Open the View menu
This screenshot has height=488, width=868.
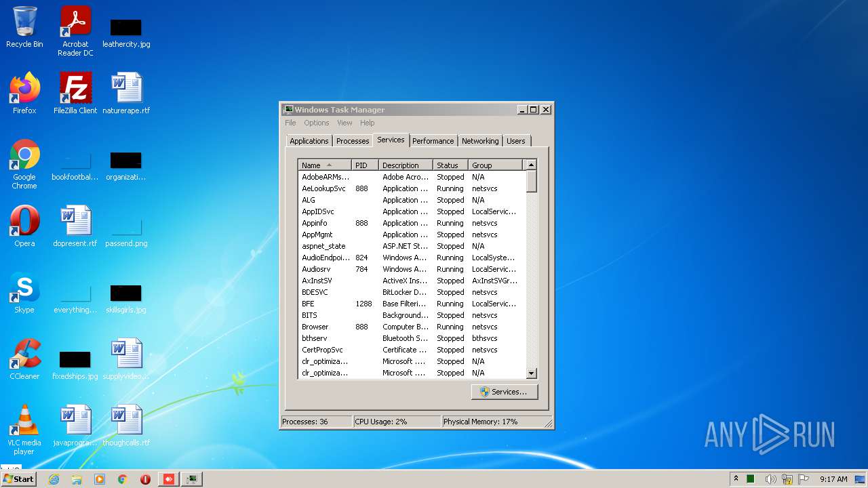point(344,123)
